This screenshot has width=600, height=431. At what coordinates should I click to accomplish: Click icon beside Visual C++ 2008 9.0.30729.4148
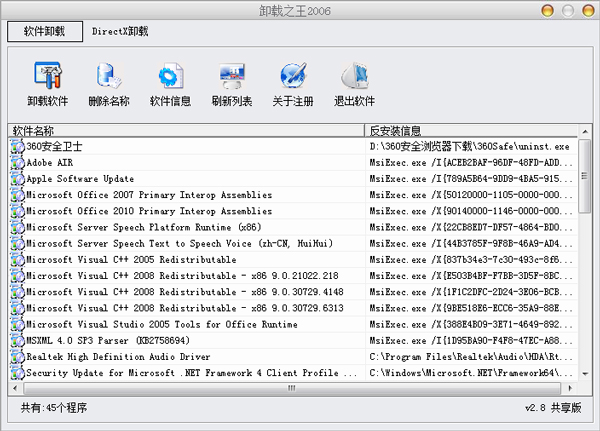pyautogui.click(x=18, y=292)
